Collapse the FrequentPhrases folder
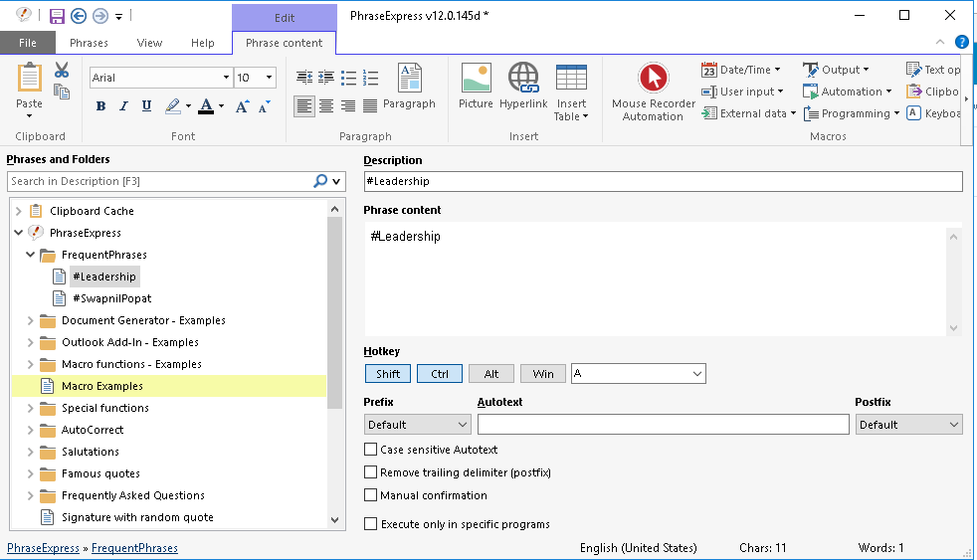977x560 pixels. click(30, 255)
